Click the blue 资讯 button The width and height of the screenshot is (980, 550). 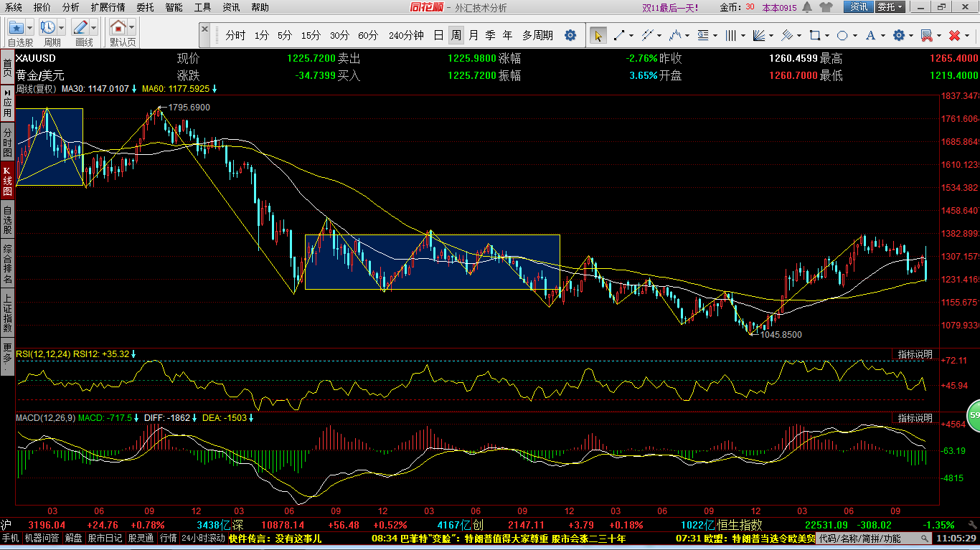tap(858, 7)
